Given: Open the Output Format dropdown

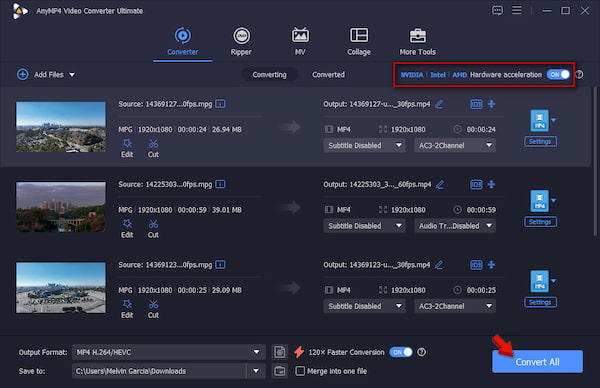Looking at the screenshot, I should coord(168,352).
